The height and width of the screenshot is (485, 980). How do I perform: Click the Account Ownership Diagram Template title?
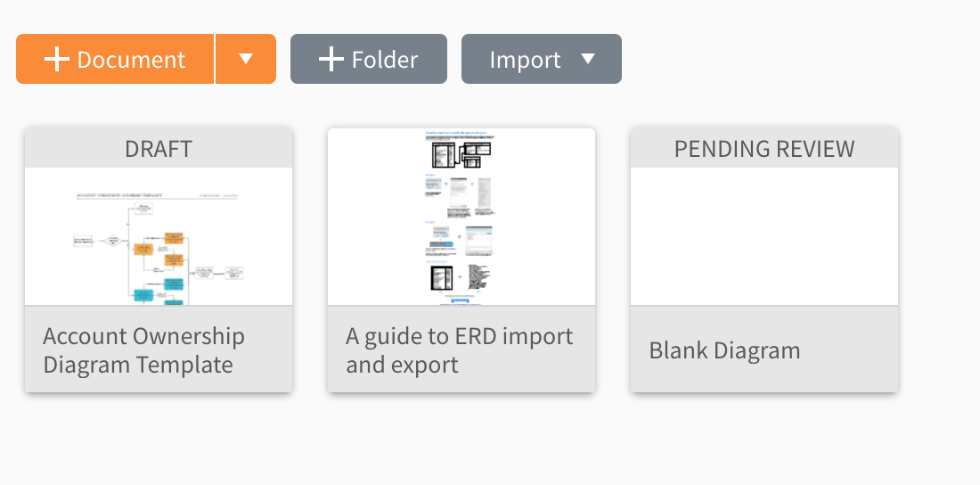pyautogui.click(x=143, y=350)
